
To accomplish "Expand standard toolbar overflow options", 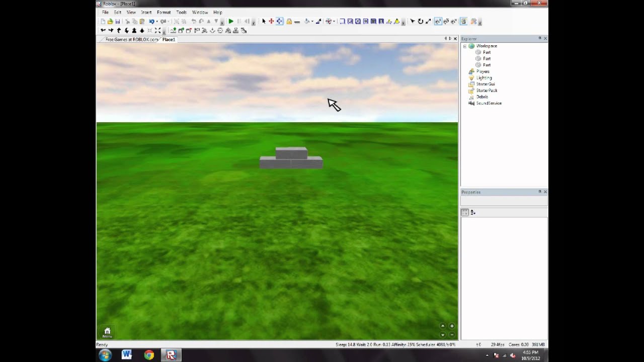I will tap(222, 23).
